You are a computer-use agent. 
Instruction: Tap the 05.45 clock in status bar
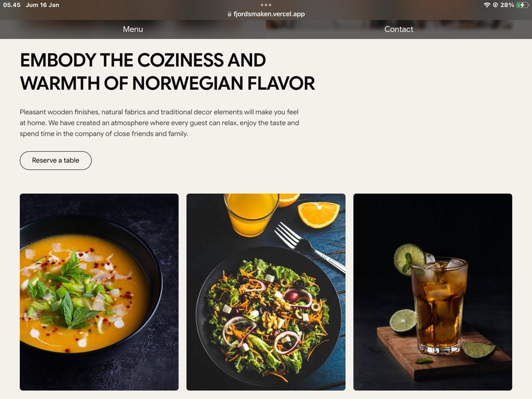click(x=12, y=5)
